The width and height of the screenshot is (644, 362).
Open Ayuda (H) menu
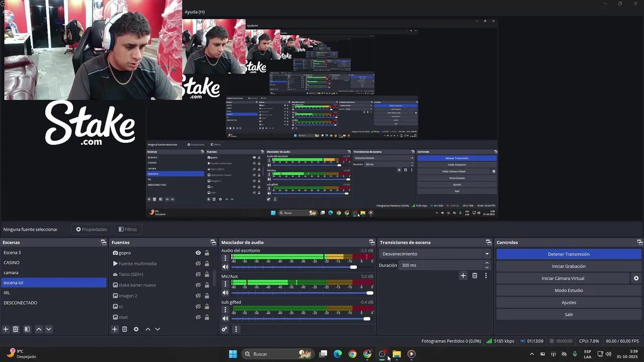pyautogui.click(x=195, y=12)
